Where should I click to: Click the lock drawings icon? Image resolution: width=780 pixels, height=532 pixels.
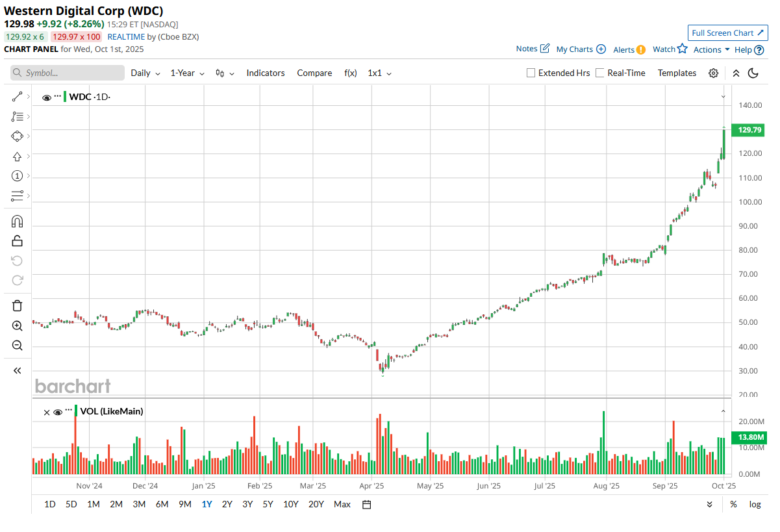(18, 241)
